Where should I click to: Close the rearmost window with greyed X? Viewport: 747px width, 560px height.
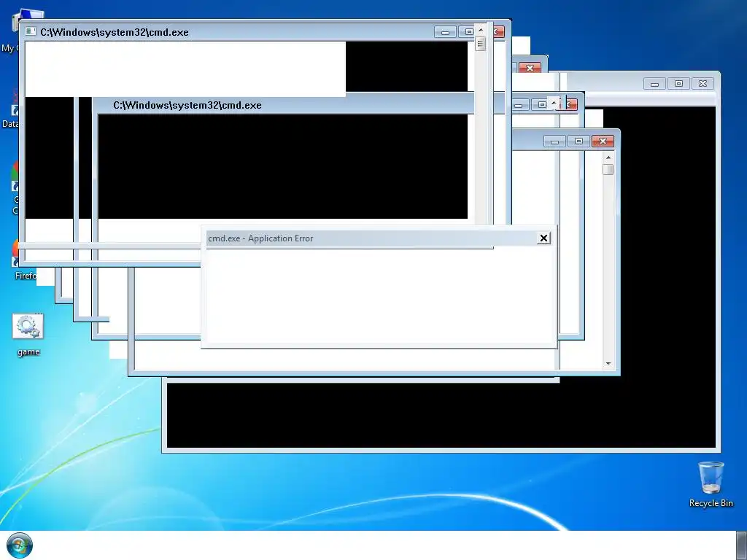(703, 84)
